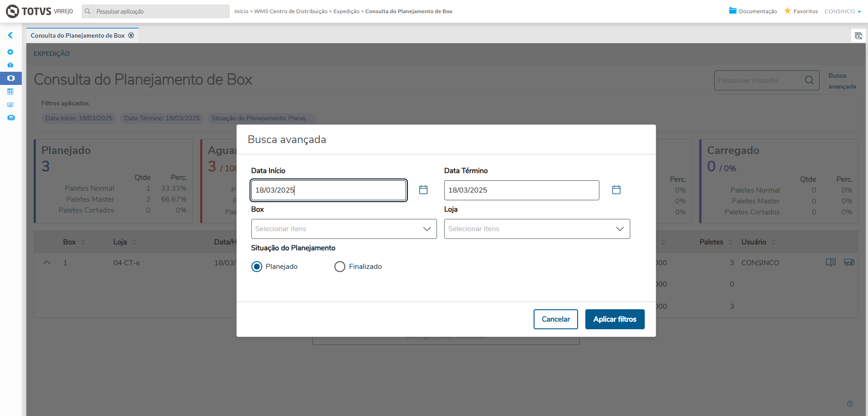
Task: Open the Data Término calendar picker
Action: [616, 190]
